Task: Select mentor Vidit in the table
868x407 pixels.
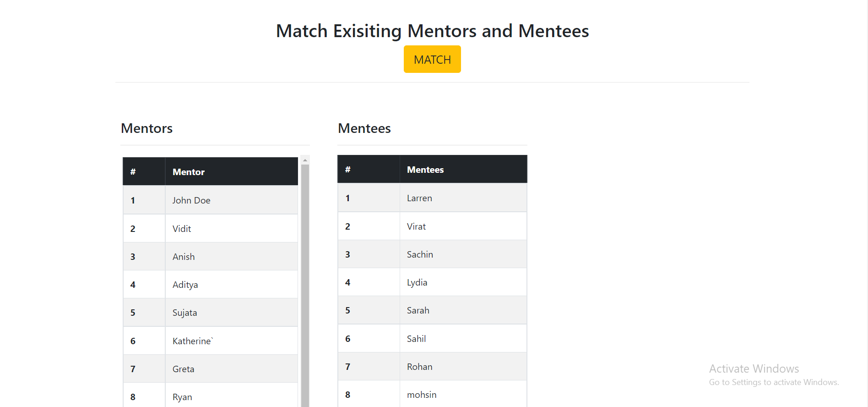Action: pos(182,229)
